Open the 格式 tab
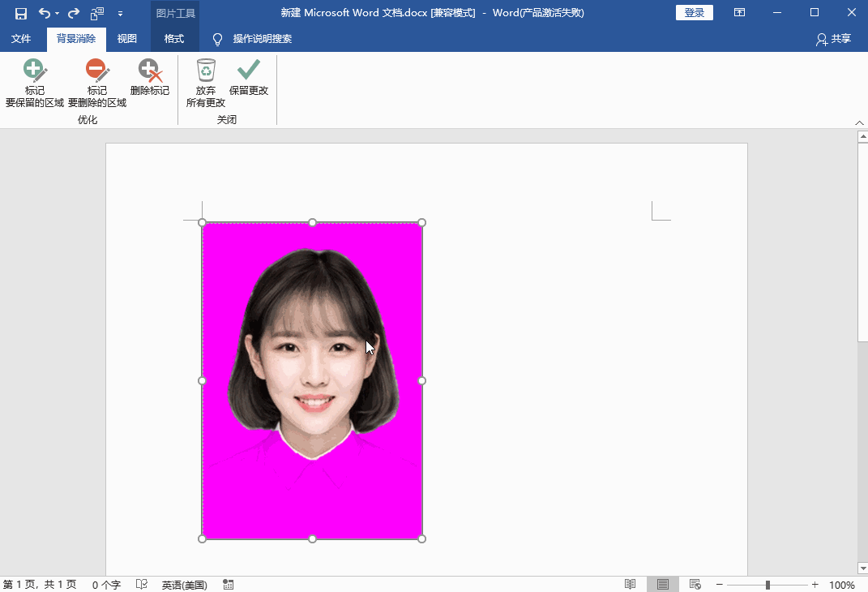This screenshot has width=868, height=592. pos(173,39)
